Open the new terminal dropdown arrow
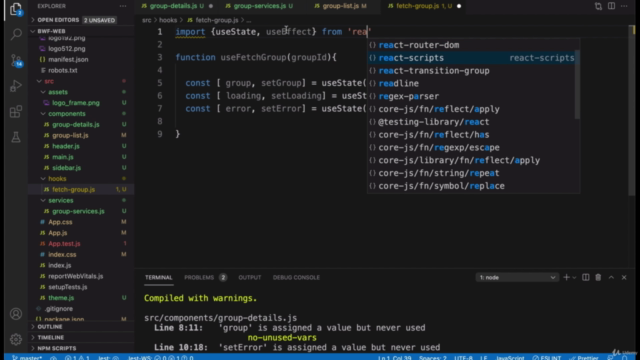 pos(574,278)
